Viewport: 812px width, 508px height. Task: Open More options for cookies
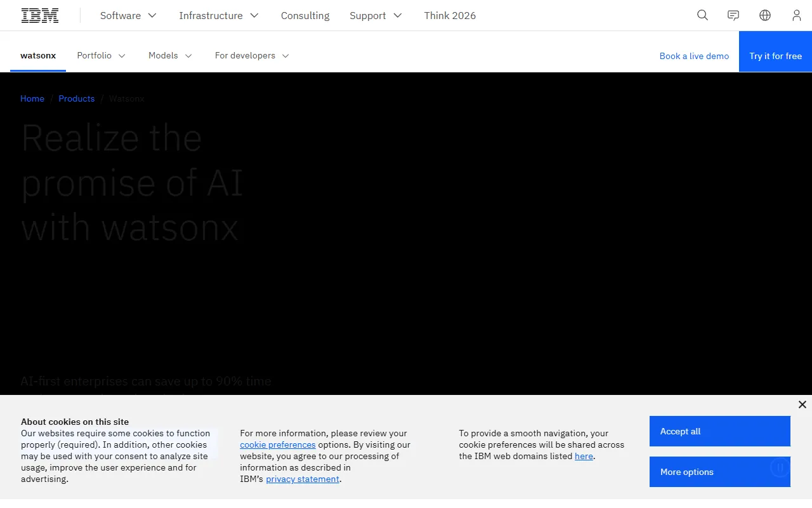point(719,472)
